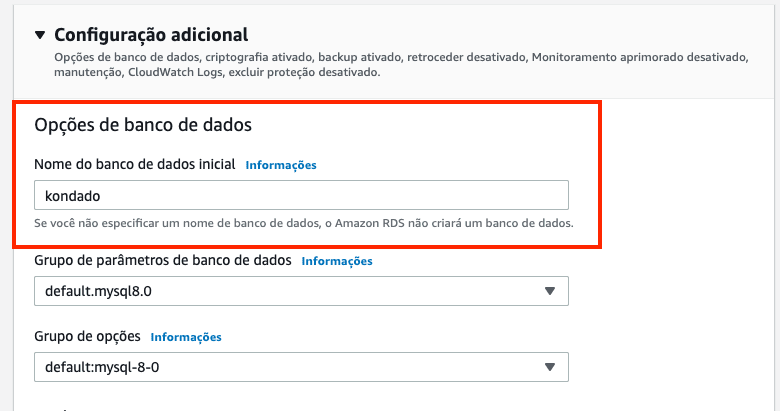Click the Configuração adicional heading text
The image size is (780, 411).
pyautogui.click(x=151, y=35)
